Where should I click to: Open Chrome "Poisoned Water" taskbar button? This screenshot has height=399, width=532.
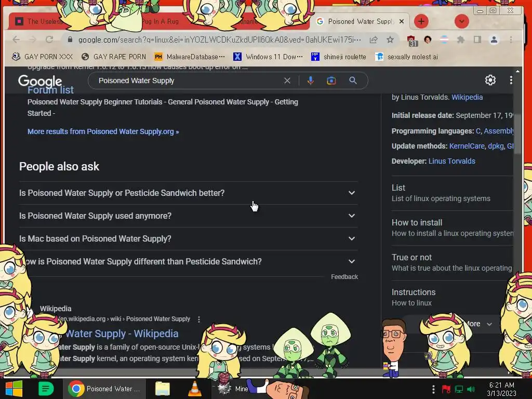pyautogui.click(x=104, y=389)
